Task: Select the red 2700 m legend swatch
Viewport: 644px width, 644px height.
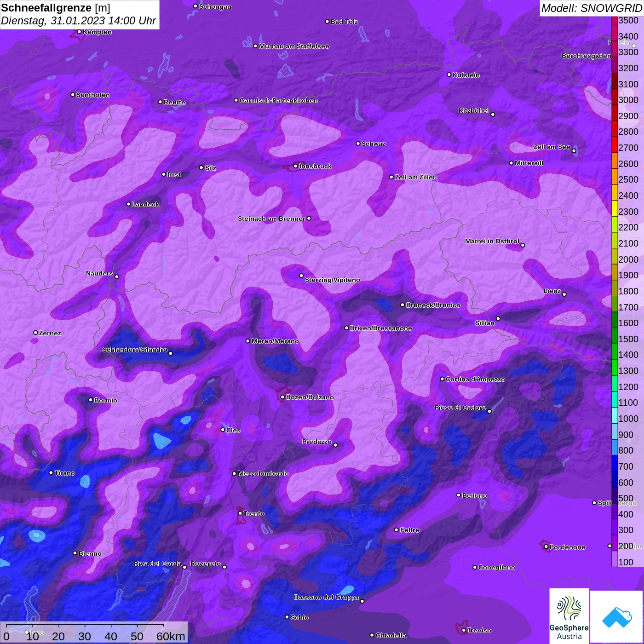Action: click(615, 144)
